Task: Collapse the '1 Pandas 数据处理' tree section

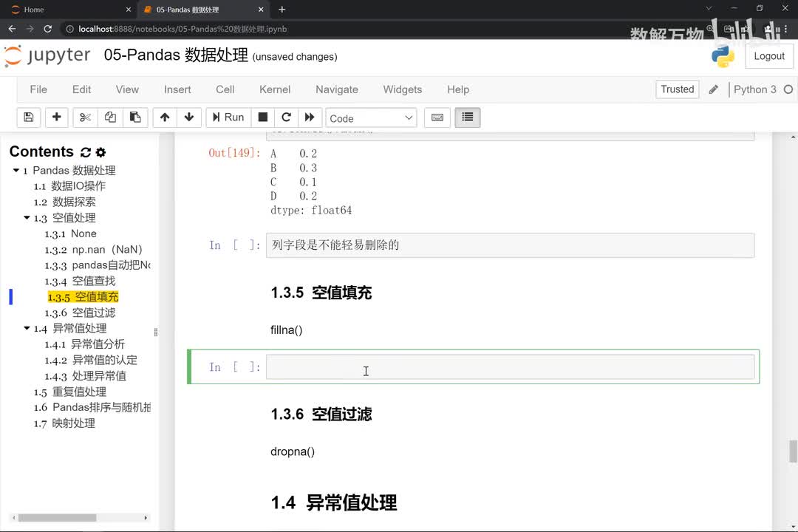Action: click(x=16, y=170)
